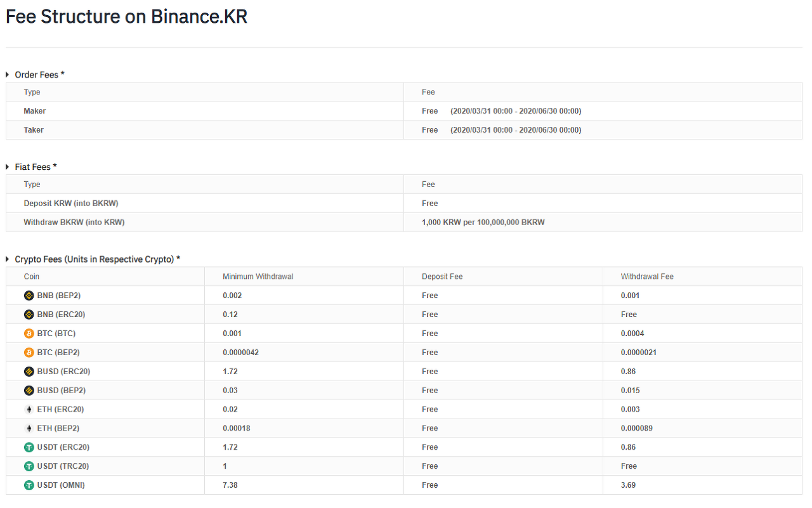Click the USDT (OMNI) tether icon

[29, 486]
